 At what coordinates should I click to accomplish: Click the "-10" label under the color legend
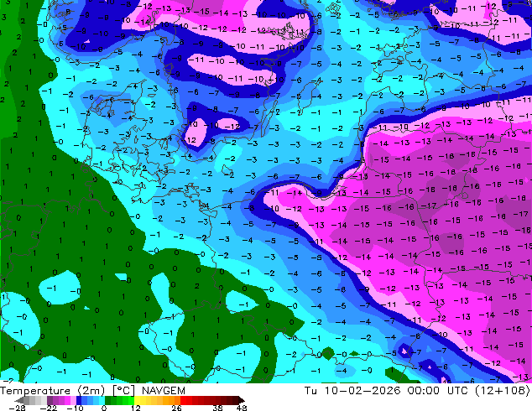pos(76,408)
